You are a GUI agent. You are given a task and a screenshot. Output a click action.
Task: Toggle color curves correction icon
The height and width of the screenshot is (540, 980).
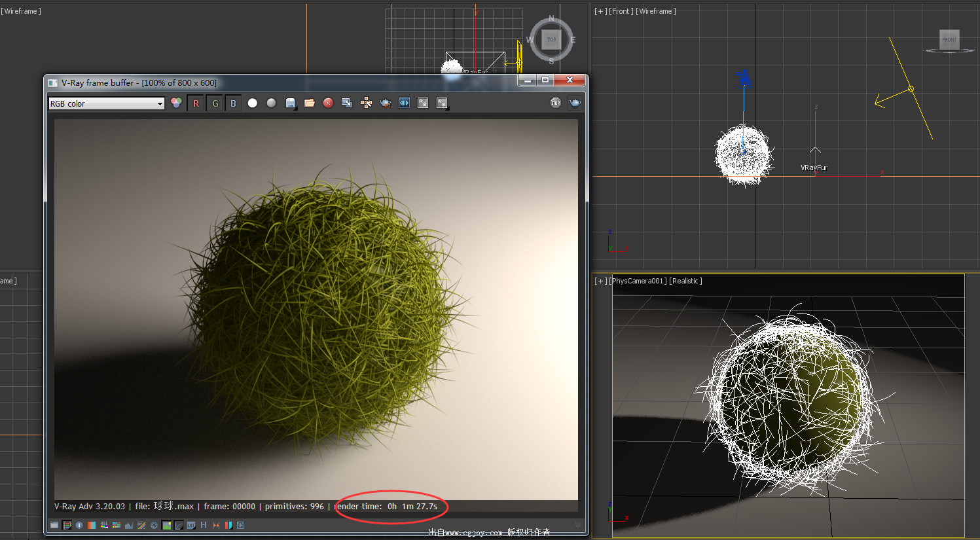coord(141,525)
